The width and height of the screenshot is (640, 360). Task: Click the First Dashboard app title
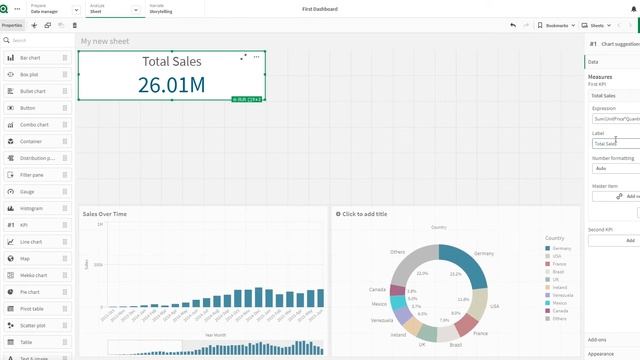(x=320, y=9)
